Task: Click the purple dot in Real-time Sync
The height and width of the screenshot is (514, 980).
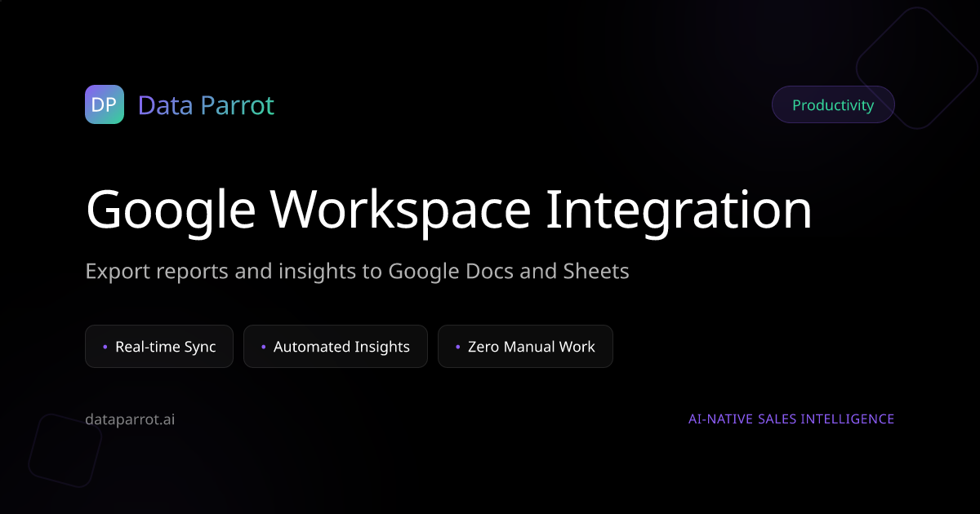Action: click(105, 347)
